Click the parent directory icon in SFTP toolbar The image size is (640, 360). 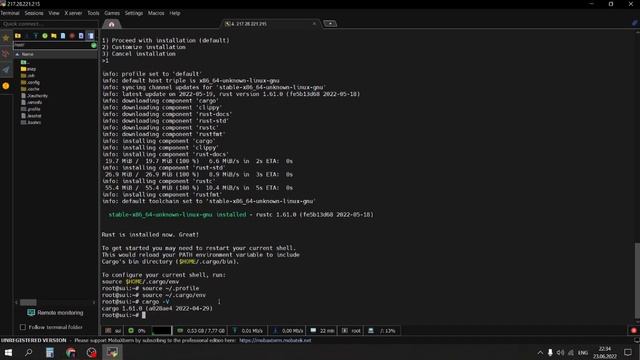pos(18,36)
